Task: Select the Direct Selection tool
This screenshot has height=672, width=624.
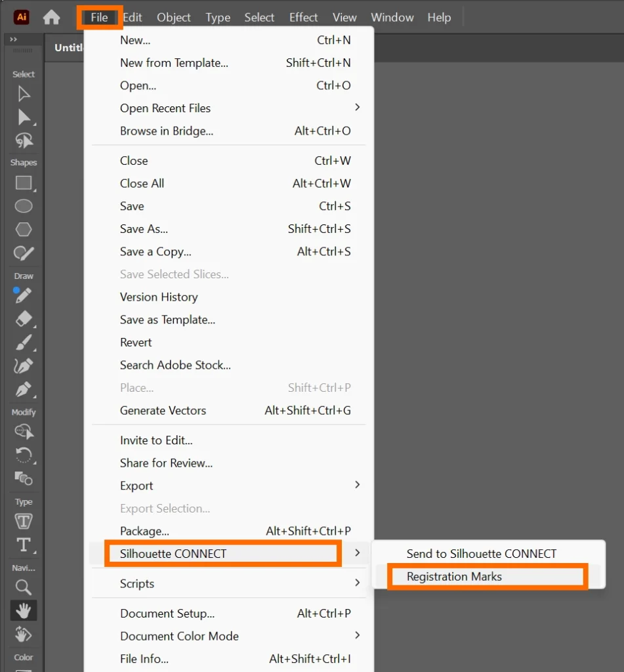Action: (24, 117)
